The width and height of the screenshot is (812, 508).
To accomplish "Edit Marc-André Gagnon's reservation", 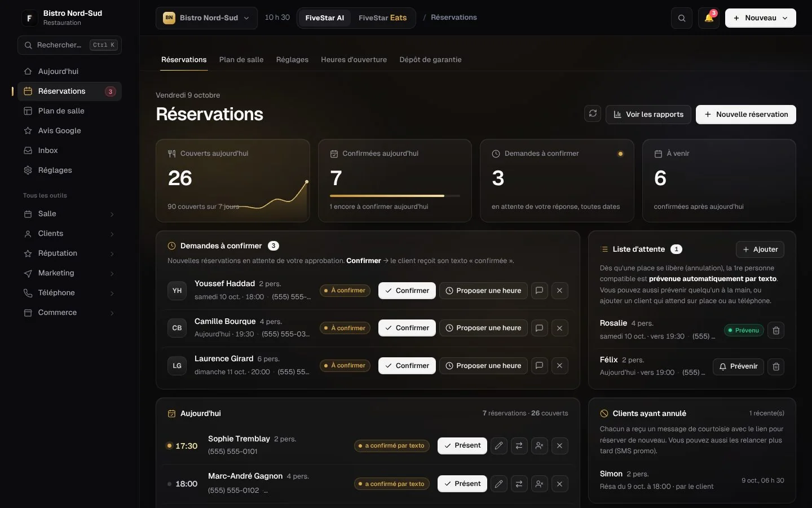I will [x=498, y=484].
